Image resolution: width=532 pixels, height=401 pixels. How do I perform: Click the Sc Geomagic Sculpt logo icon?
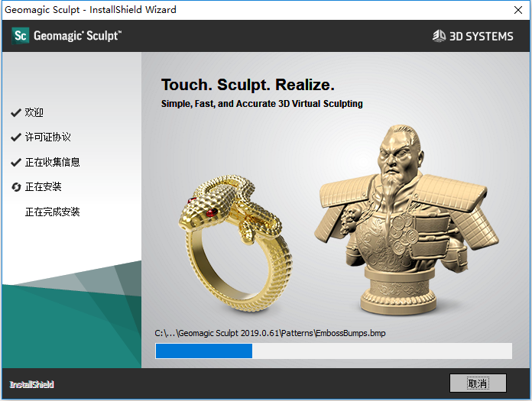(21, 36)
